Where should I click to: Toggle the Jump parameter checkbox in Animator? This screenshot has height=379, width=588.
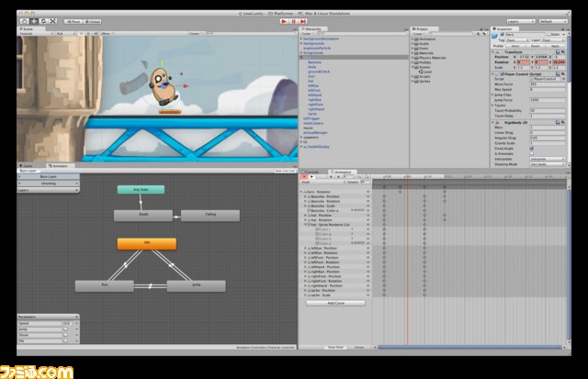click(65, 329)
